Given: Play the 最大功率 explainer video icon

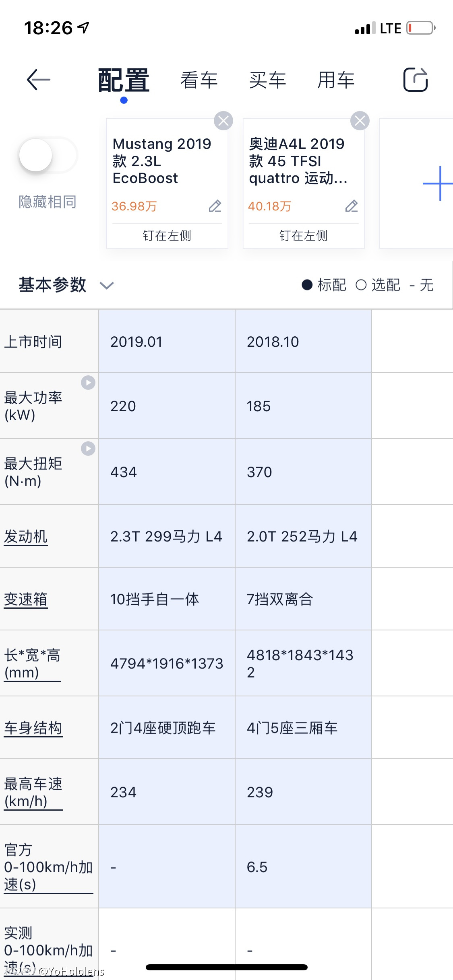Looking at the screenshot, I should [88, 382].
